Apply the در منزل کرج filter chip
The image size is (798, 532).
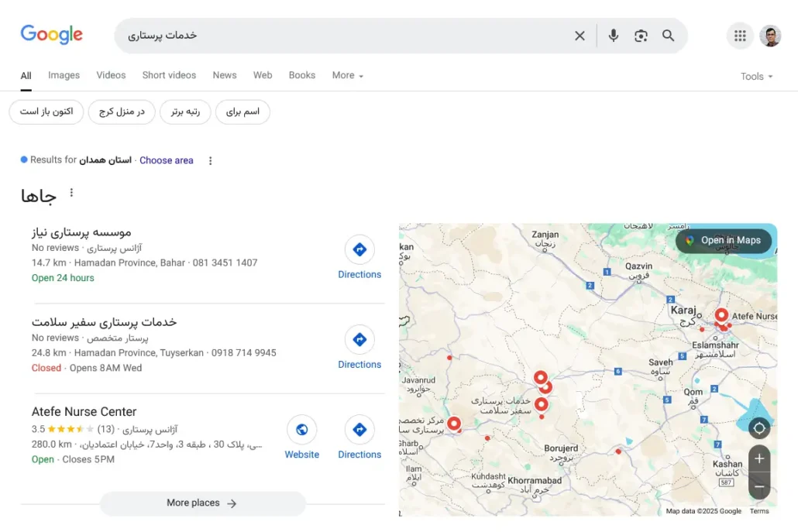click(122, 112)
